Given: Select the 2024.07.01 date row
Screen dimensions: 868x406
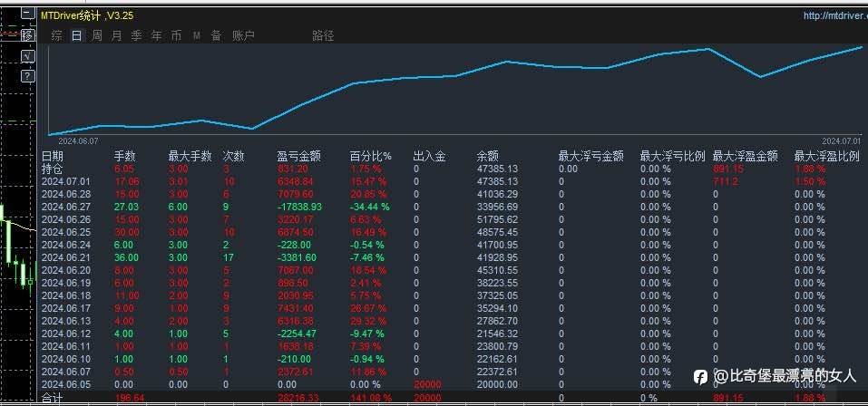Looking at the screenshot, I should [66, 181].
